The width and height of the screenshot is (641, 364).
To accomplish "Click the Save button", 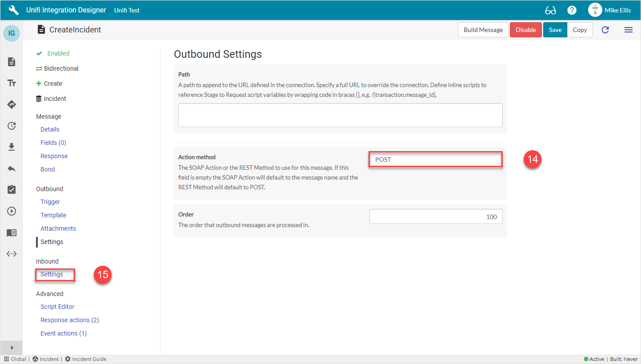I will [555, 30].
